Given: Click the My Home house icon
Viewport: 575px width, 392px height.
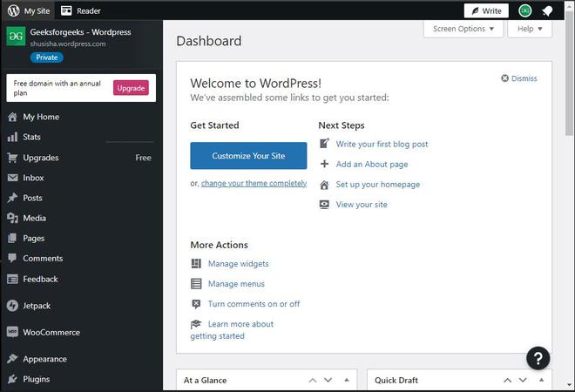Looking at the screenshot, I should click(x=12, y=117).
